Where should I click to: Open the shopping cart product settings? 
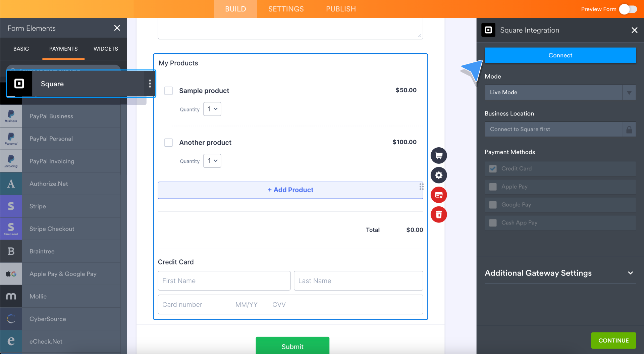point(439,155)
